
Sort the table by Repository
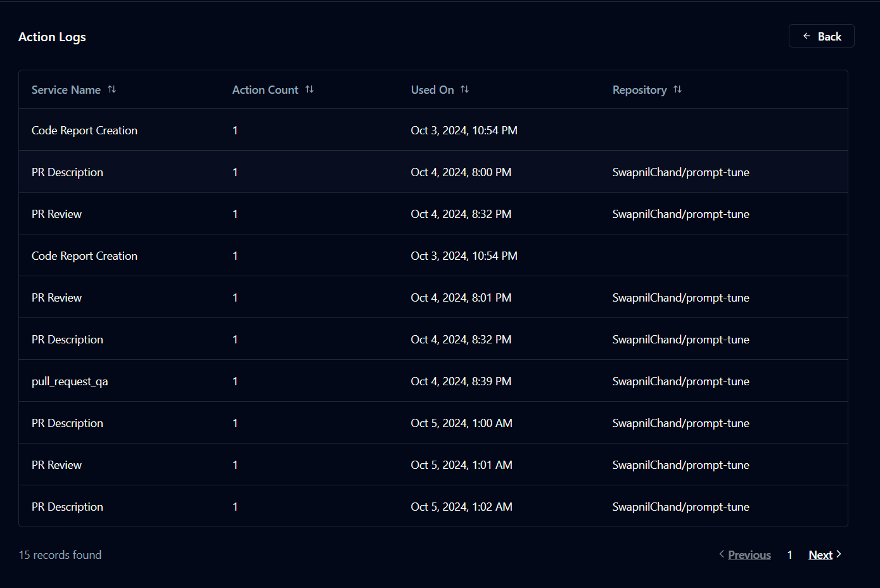677,89
